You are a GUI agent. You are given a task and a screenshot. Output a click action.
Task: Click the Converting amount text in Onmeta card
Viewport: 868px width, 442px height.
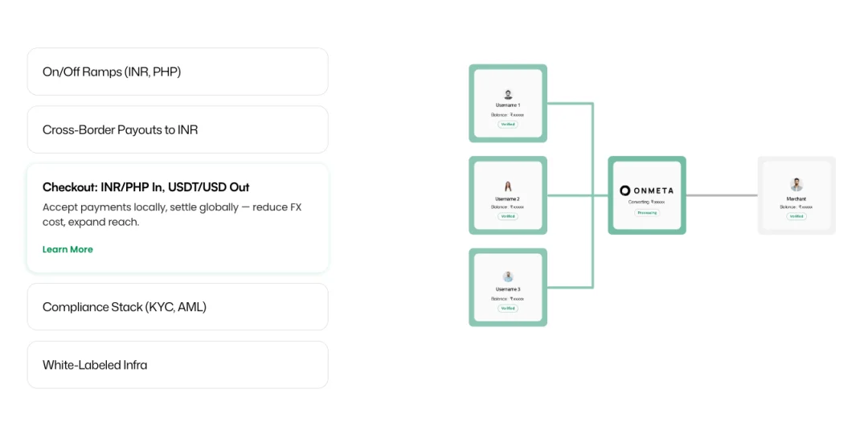coord(646,202)
